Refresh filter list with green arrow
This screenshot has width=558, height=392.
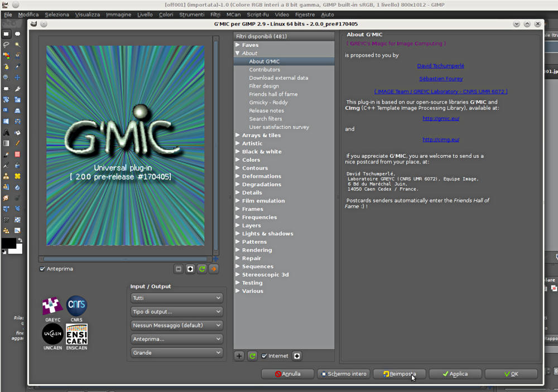click(252, 356)
